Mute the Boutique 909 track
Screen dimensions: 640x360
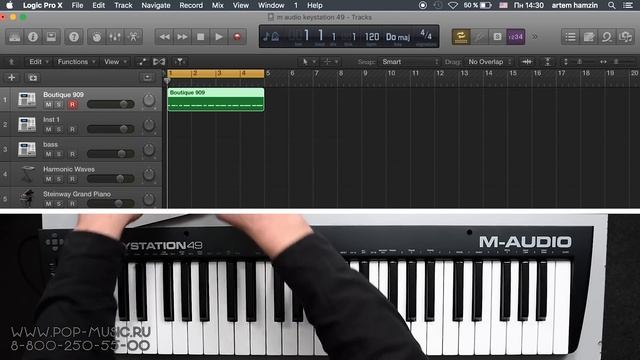pos(48,104)
